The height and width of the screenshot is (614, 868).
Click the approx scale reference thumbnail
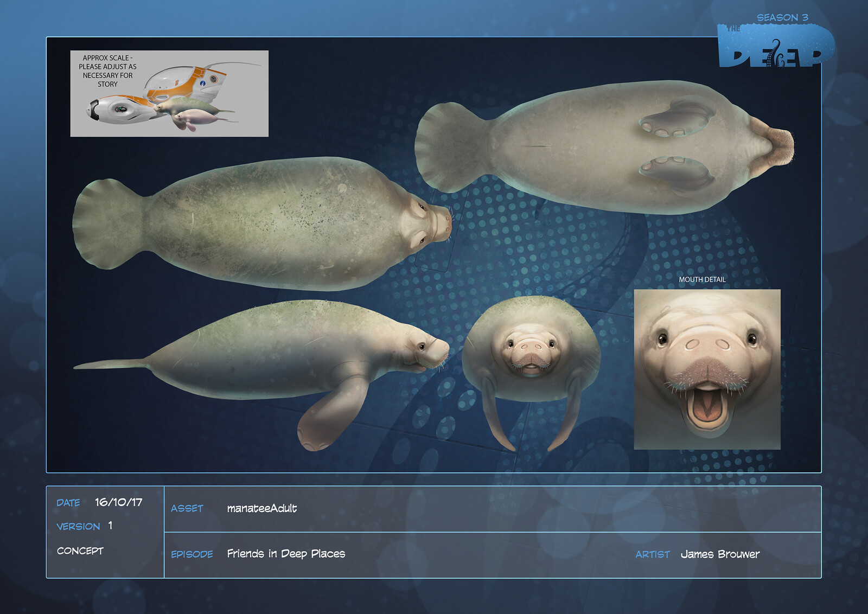click(169, 93)
